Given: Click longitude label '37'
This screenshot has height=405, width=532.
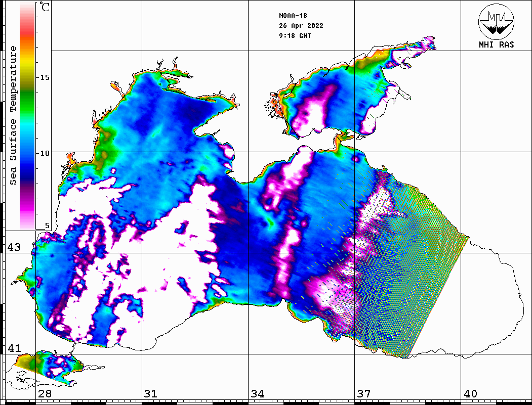Looking at the screenshot, I should pos(364,393).
